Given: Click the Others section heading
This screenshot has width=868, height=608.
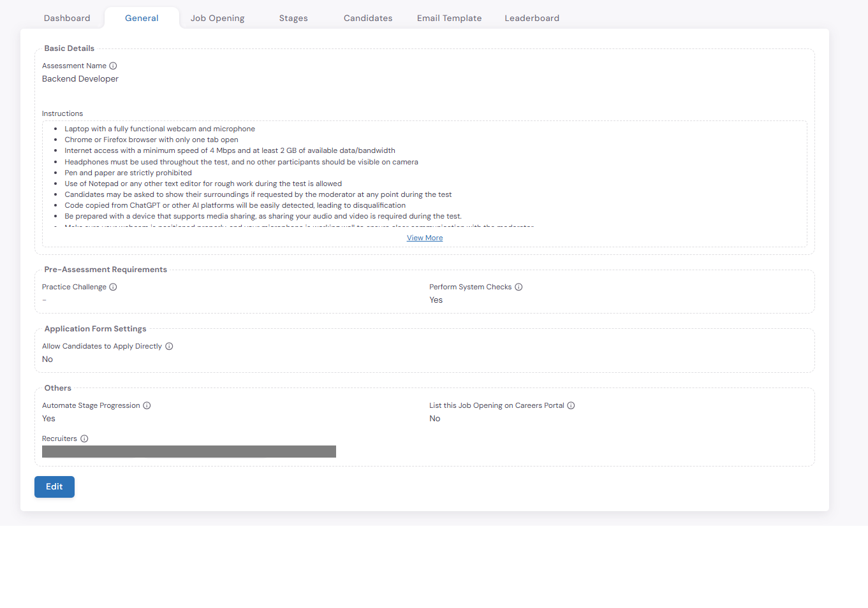Looking at the screenshot, I should pyautogui.click(x=58, y=388).
